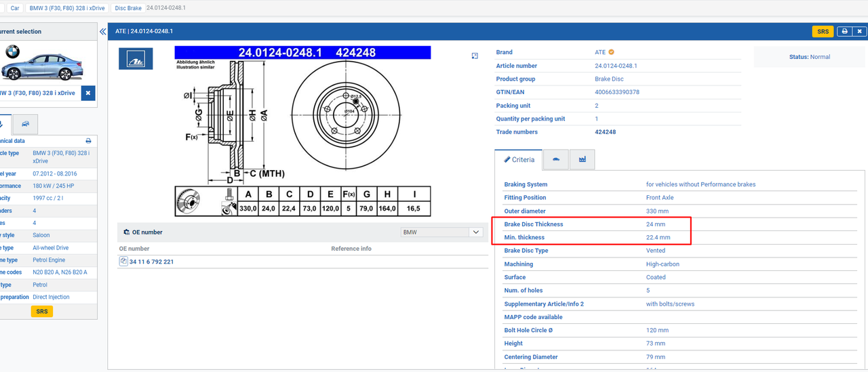Click the engine codes N20 B20 A, N26 B20 A
868x372 pixels.
(60, 272)
